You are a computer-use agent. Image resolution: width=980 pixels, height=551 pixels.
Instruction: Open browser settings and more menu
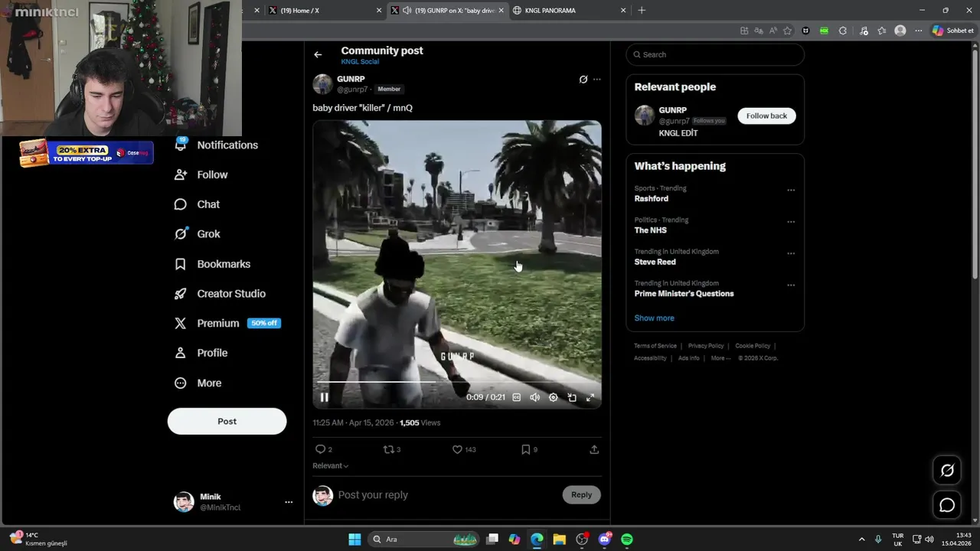tap(918, 31)
